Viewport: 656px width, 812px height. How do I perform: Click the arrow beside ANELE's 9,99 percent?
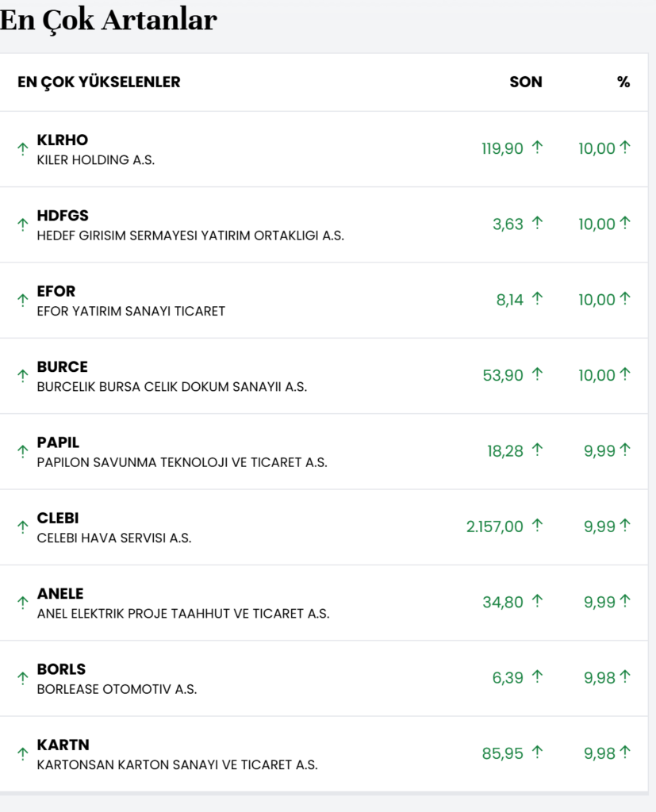point(625,600)
